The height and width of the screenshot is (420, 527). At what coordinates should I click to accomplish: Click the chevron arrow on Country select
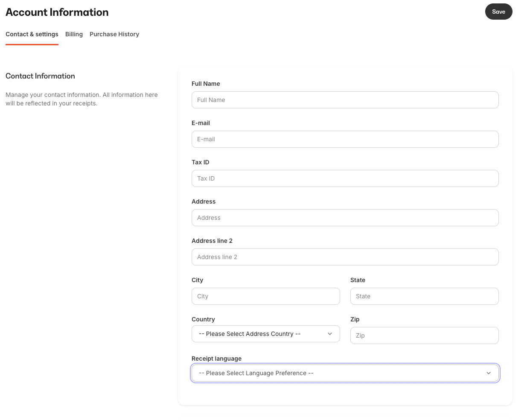tap(330, 334)
